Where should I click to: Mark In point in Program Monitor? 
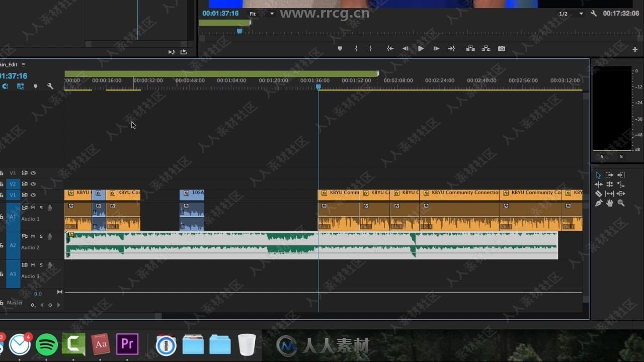(356, 49)
